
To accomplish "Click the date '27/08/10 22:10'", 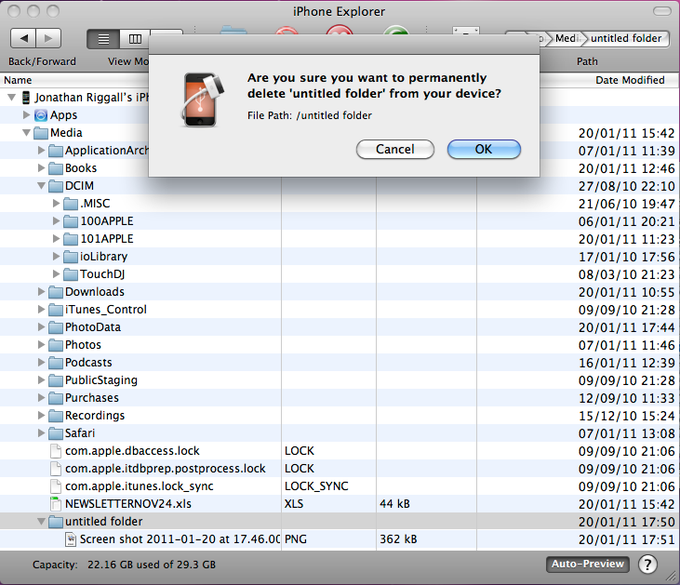I will click(x=627, y=186).
